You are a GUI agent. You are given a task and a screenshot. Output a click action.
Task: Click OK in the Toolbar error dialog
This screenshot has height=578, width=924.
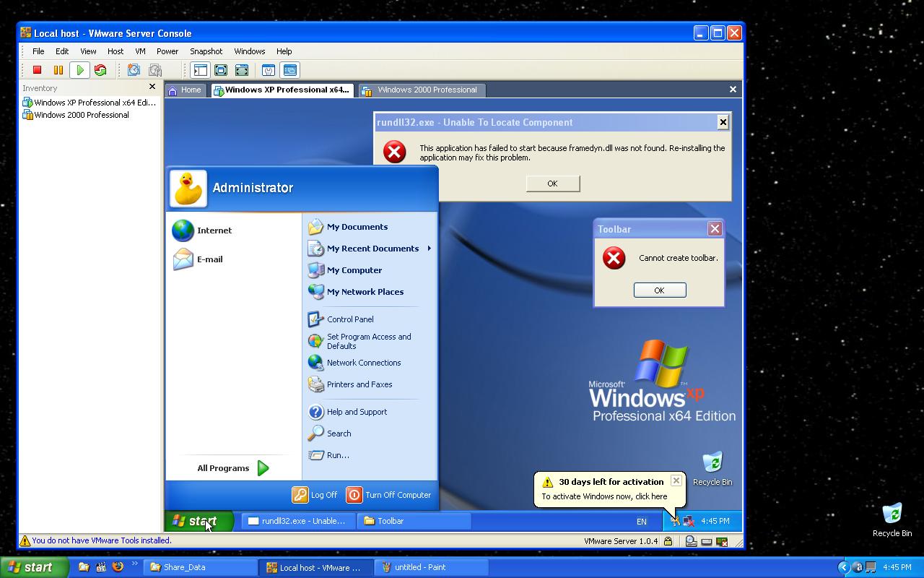659,290
